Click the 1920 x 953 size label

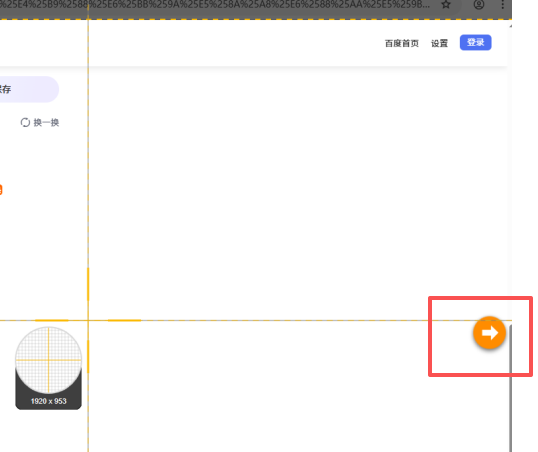(x=48, y=401)
